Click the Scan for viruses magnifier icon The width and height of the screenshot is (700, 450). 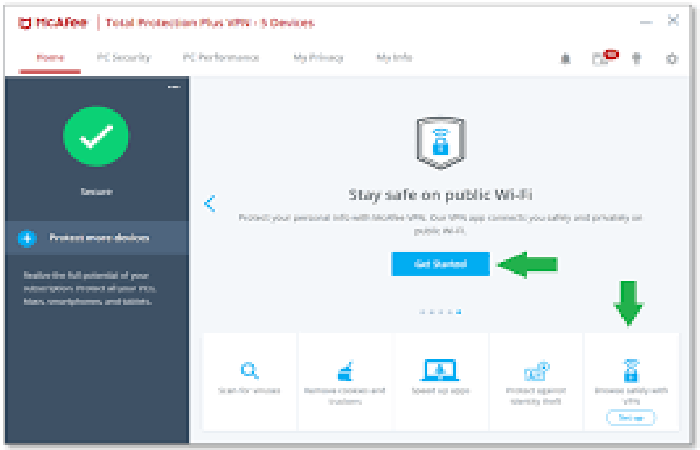250,369
